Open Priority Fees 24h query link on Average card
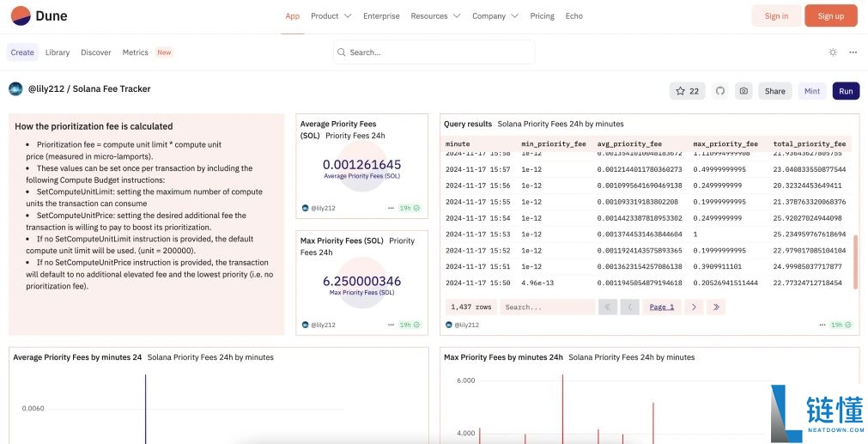The width and height of the screenshot is (868, 444). 355,135
